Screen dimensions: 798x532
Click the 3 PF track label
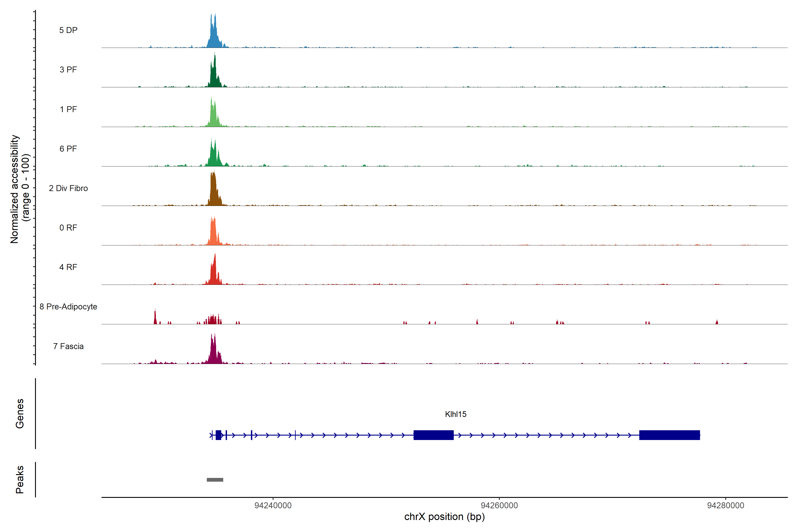click(x=68, y=70)
